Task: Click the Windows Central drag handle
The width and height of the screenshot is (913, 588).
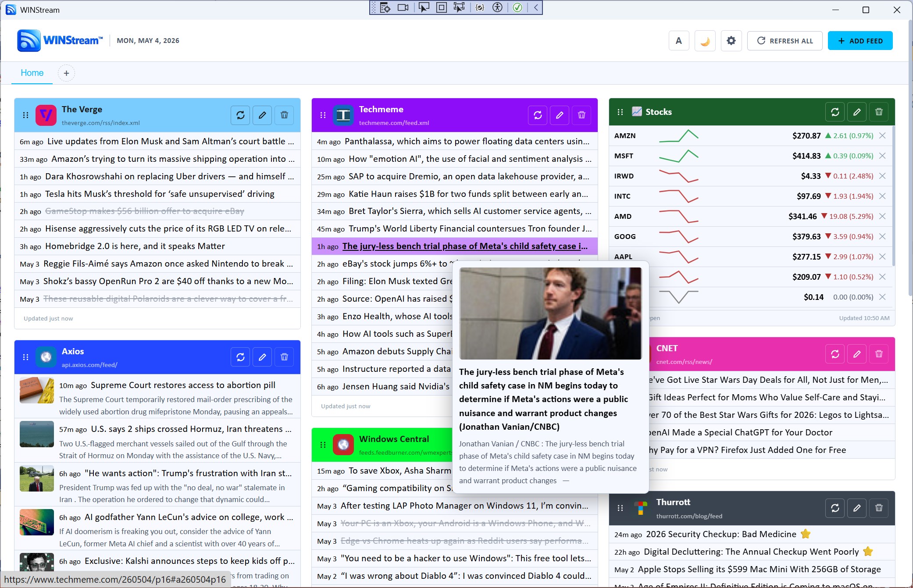Action: pyautogui.click(x=323, y=445)
